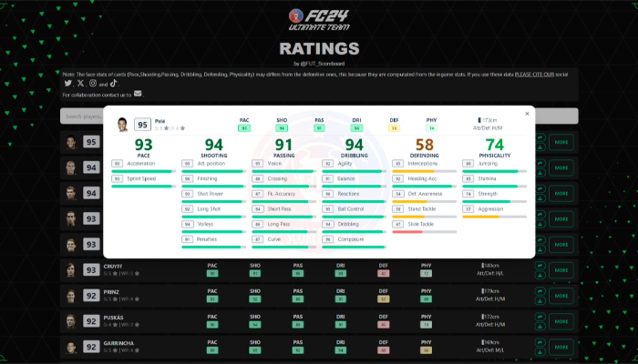The width and height of the screenshot is (638, 364).
Task: Click the email envelope contact icon
Action: tap(138, 94)
